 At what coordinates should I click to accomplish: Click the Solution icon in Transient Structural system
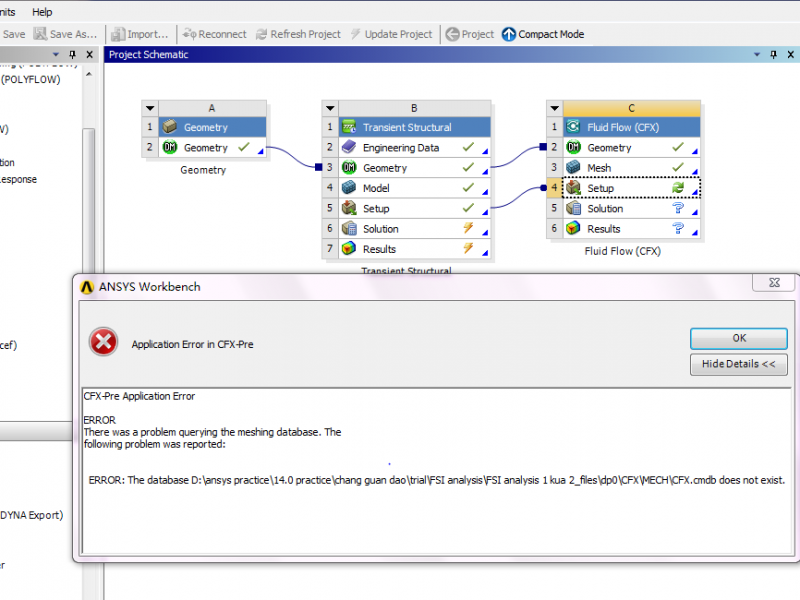[x=349, y=229]
